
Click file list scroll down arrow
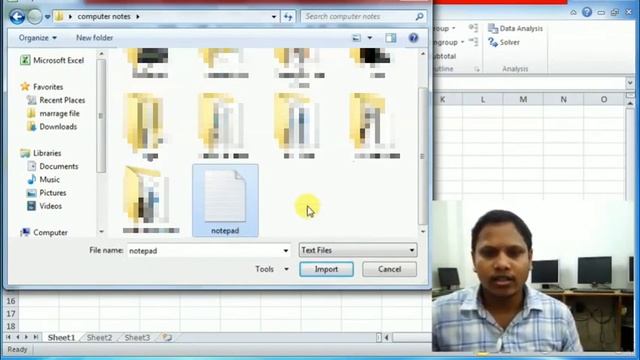422,231
